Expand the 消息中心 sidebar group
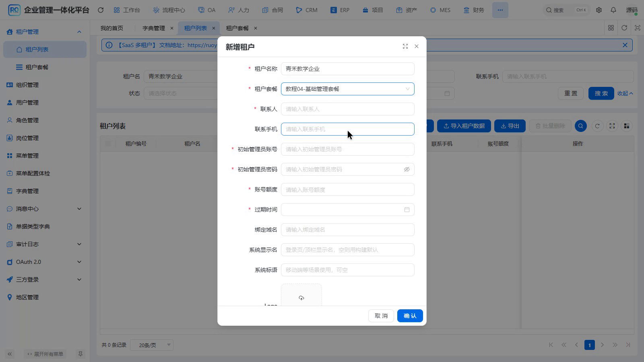 point(45,209)
